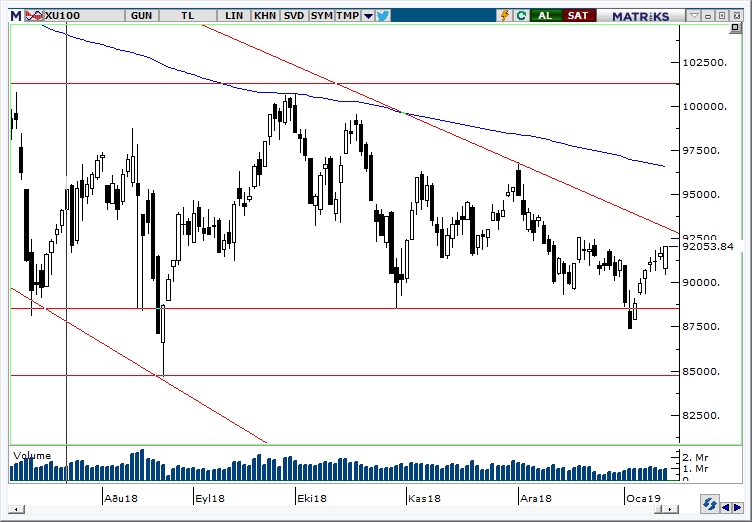Click the 97500 price axis label

click(701, 151)
